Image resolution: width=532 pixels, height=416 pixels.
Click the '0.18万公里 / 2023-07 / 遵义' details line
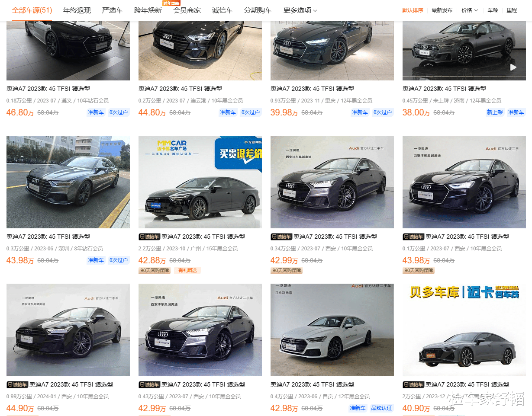point(58,101)
